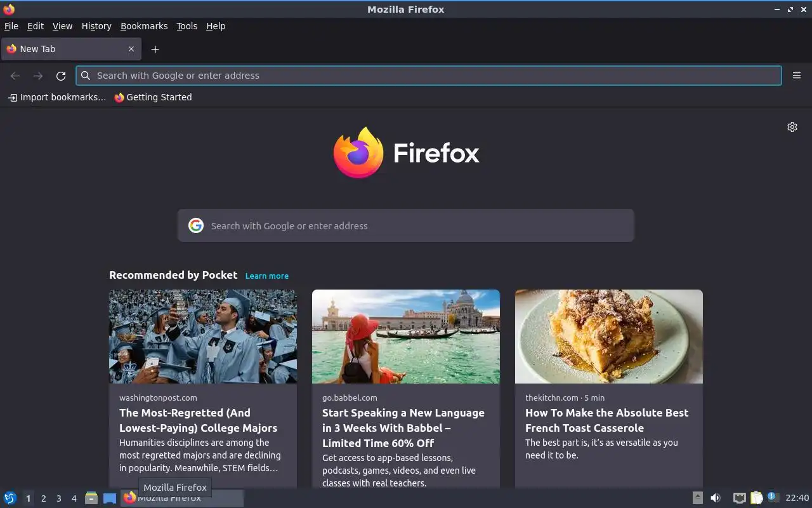Open the graduates photo thumbnail
The height and width of the screenshot is (508, 812).
point(203,337)
